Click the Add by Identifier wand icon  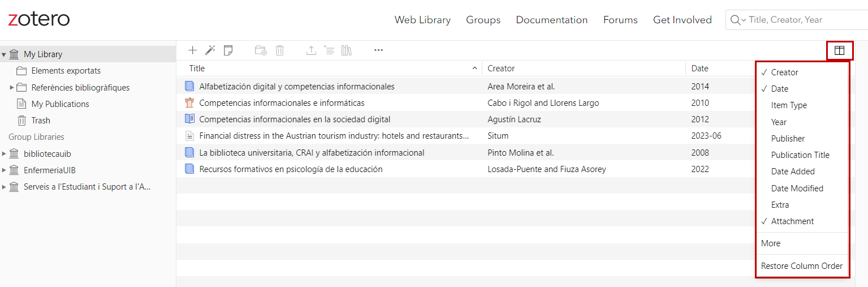(x=210, y=50)
